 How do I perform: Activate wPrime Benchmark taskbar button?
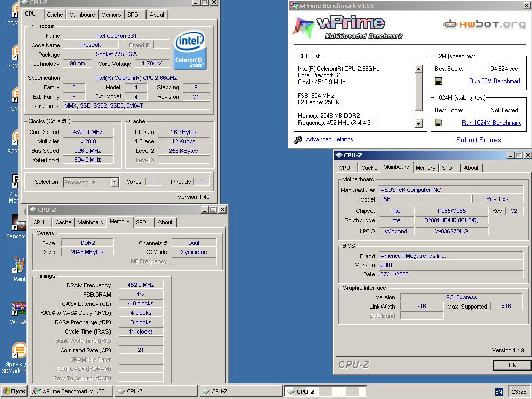coord(71,391)
